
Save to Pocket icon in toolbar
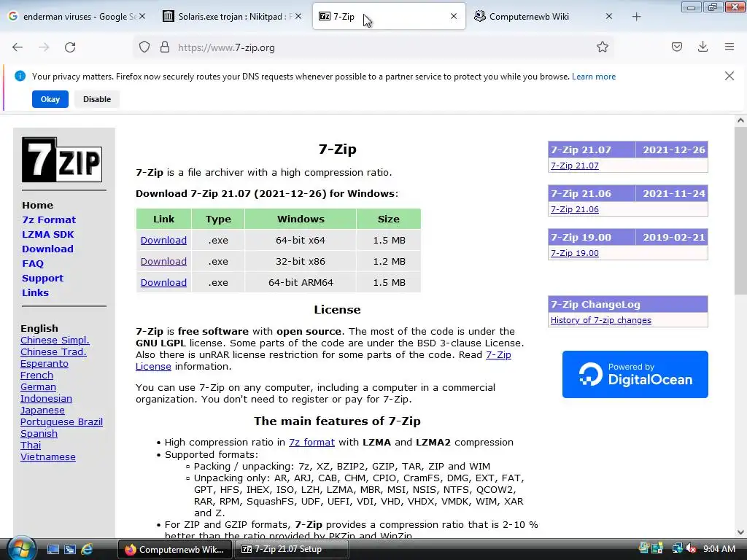[676, 47]
